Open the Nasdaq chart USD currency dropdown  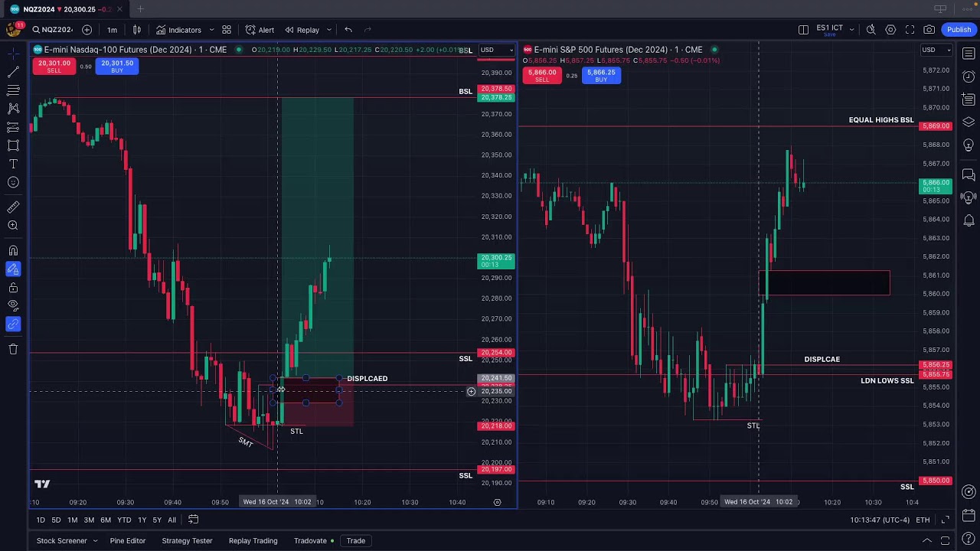pyautogui.click(x=495, y=50)
